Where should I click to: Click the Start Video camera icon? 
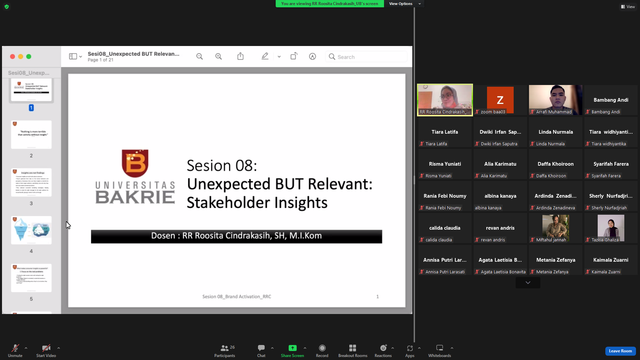(46, 348)
